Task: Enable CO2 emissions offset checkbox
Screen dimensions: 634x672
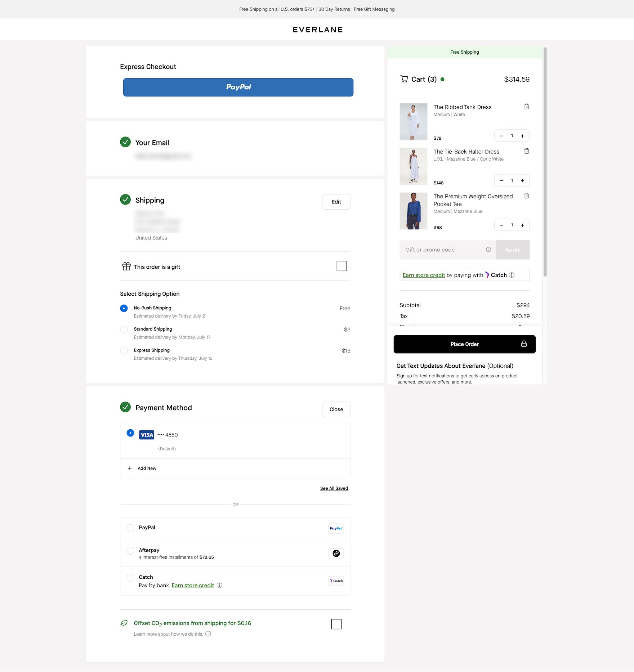Action: pyautogui.click(x=336, y=624)
